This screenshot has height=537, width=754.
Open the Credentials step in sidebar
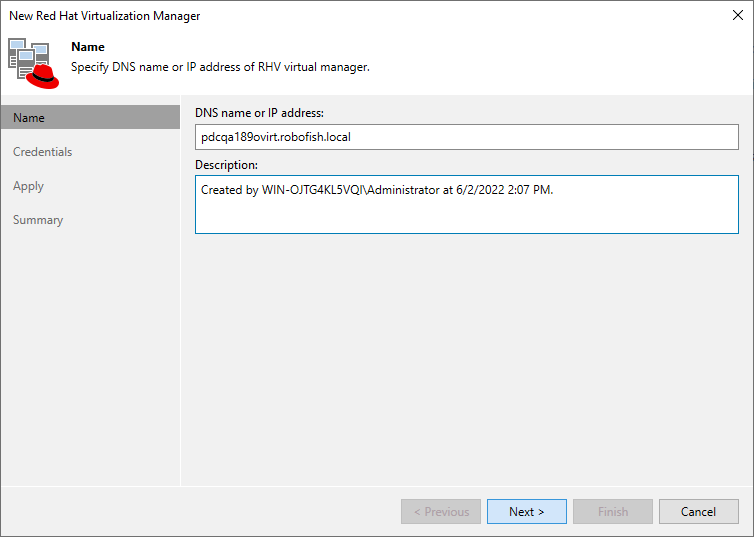pyautogui.click(x=42, y=152)
